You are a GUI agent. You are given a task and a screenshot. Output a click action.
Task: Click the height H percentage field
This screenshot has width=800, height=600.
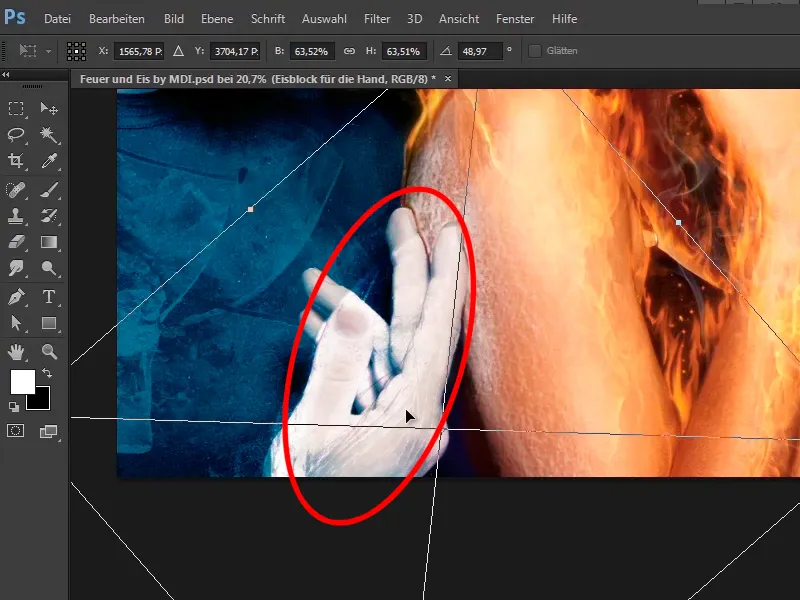[404, 51]
